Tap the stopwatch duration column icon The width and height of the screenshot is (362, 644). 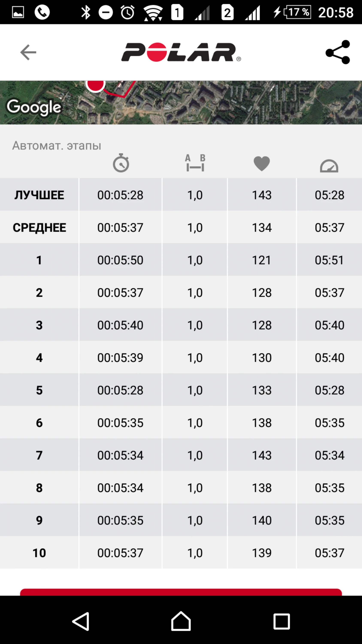click(x=121, y=163)
